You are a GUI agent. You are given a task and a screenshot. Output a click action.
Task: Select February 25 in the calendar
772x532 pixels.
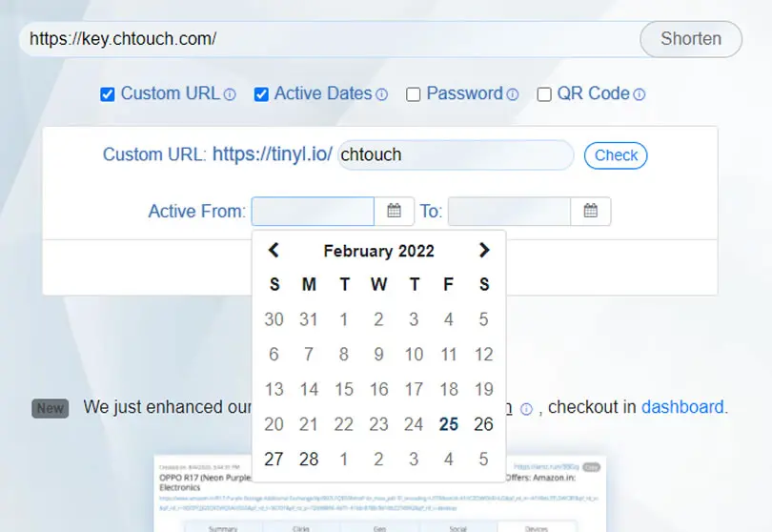click(449, 424)
